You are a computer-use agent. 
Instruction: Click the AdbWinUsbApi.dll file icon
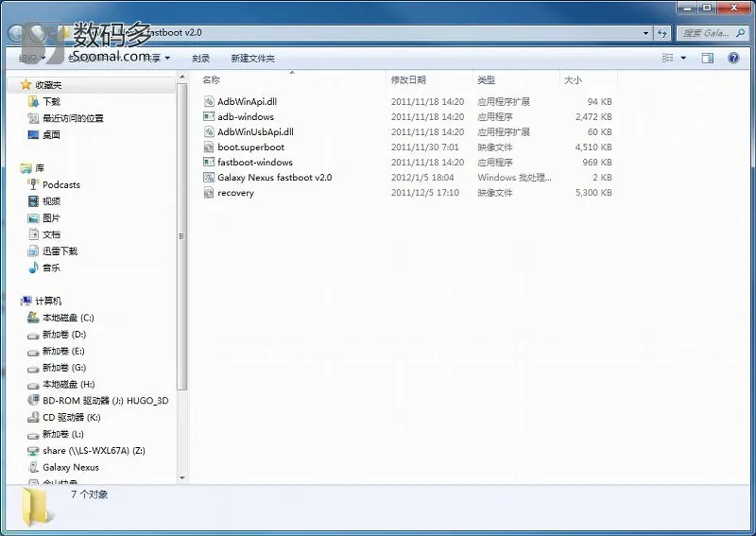(209, 131)
